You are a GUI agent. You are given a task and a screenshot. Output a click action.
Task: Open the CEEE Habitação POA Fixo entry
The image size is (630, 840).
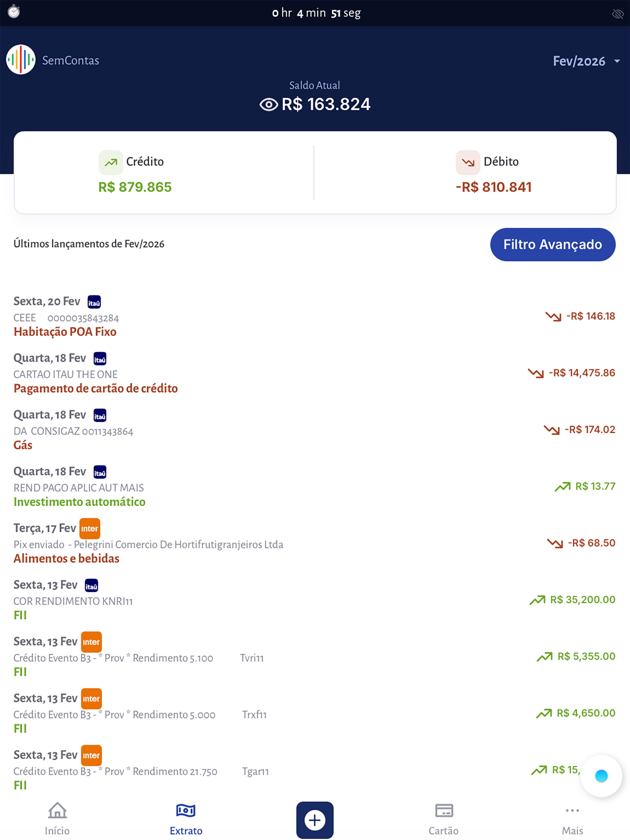click(314, 316)
